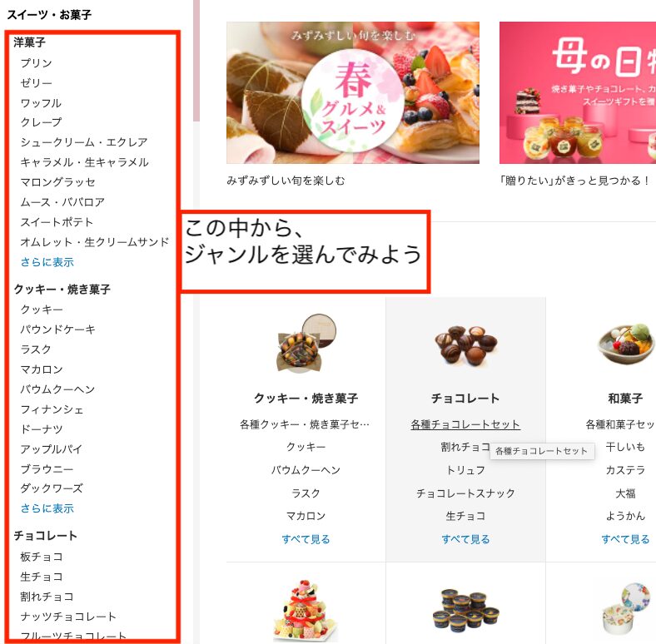
Task: Open the トリュフ link
Action: (x=465, y=470)
